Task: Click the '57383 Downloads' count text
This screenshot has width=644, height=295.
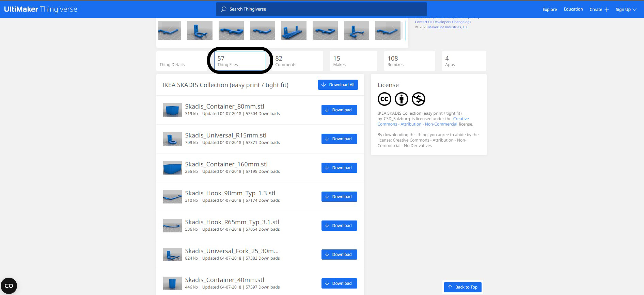Action: 263,258
